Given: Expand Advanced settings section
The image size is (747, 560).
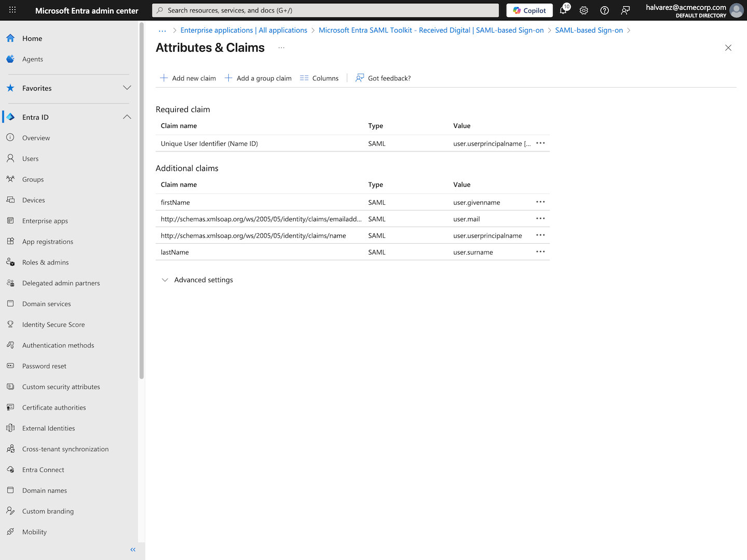Looking at the screenshot, I should point(197,280).
